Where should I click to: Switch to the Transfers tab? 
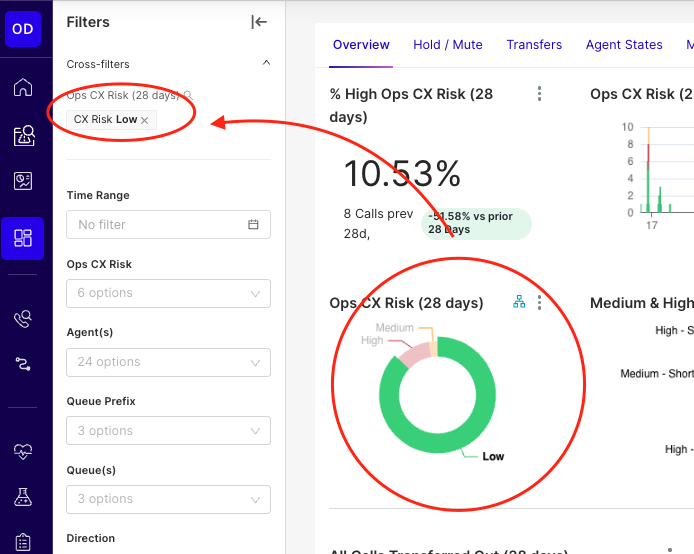pos(534,45)
